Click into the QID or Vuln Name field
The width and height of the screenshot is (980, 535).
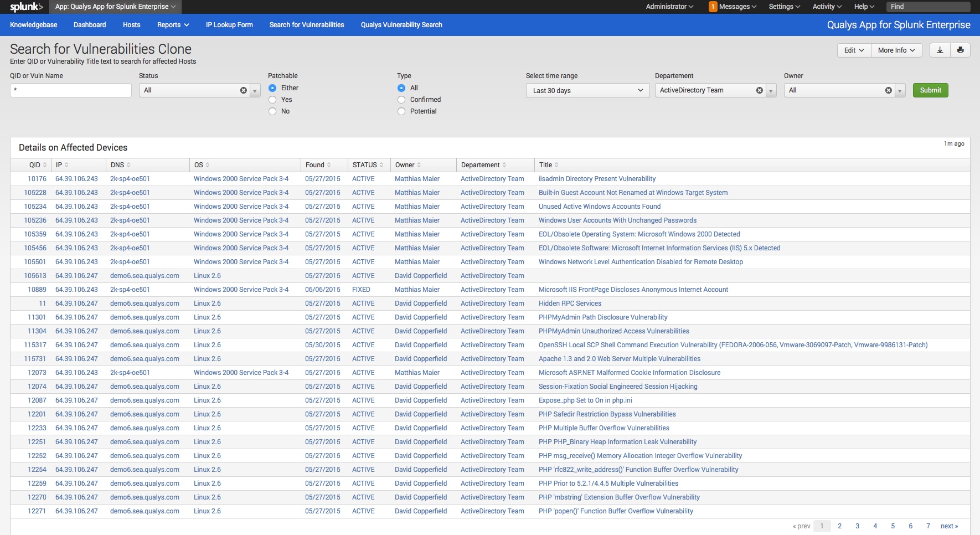point(71,90)
